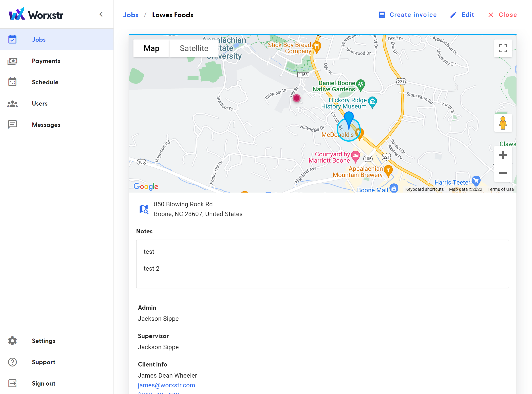Image resolution: width=532 pixels, height=394 pixels.
Task: Select the Map view type button
Action: (x=152, y=48)
